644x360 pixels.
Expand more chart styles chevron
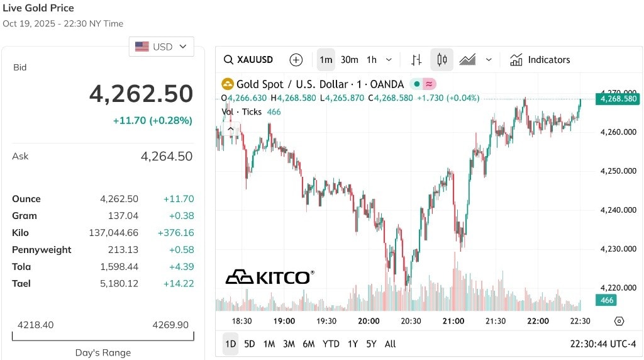[x=489, y=60]
